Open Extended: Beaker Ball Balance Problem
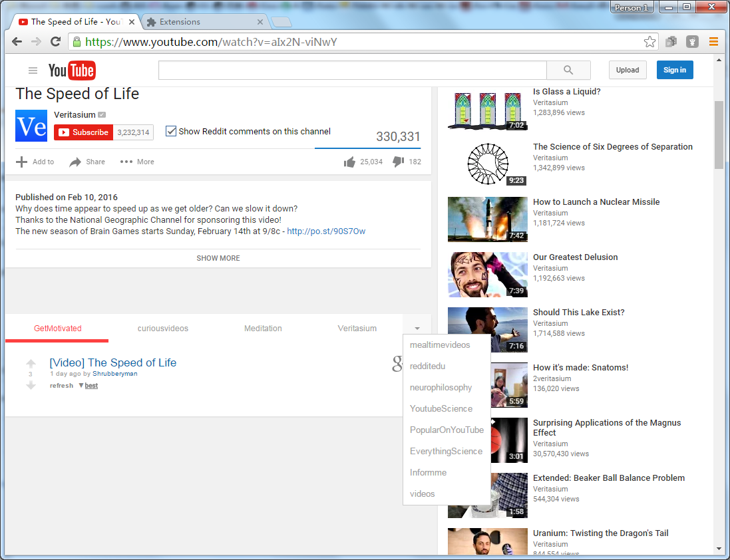730x560 pixels. click(608, 478)
